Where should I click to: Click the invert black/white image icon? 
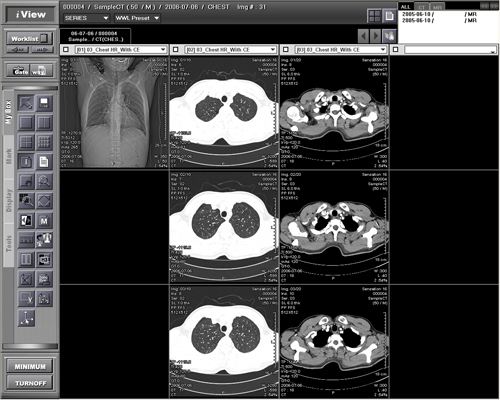point(26,221)
